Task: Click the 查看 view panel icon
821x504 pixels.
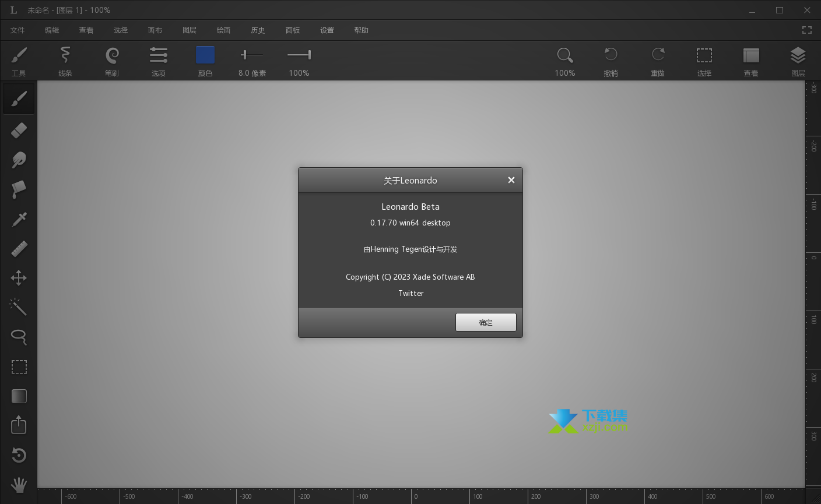Action: (x=751, y=55)
